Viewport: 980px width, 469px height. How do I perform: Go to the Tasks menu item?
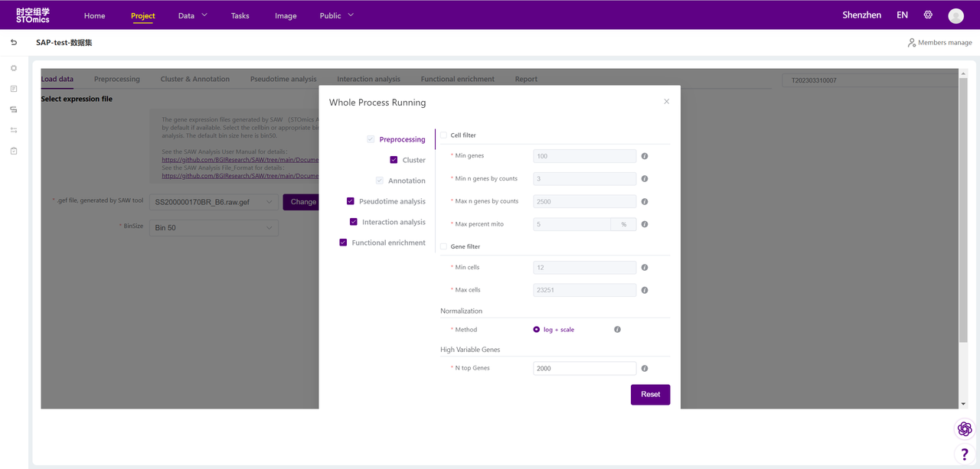[x=240, y=16]
